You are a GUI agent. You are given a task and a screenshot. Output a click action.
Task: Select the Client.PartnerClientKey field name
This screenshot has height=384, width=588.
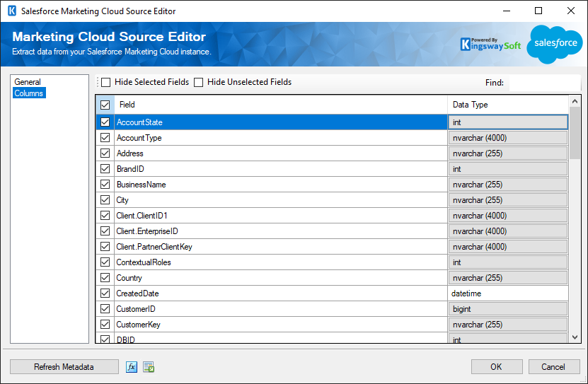tap(154, 247)
